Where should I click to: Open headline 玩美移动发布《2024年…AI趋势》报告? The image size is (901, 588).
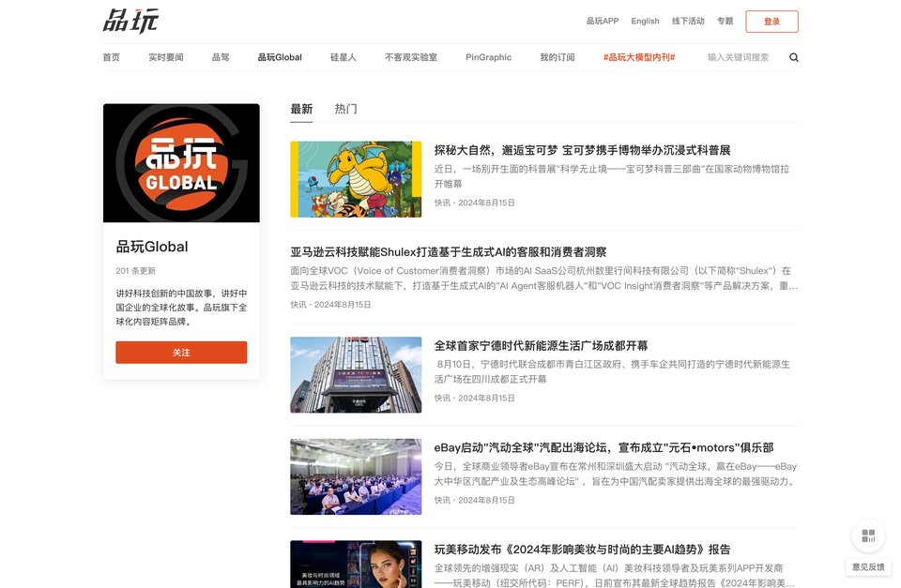[582, 550]
